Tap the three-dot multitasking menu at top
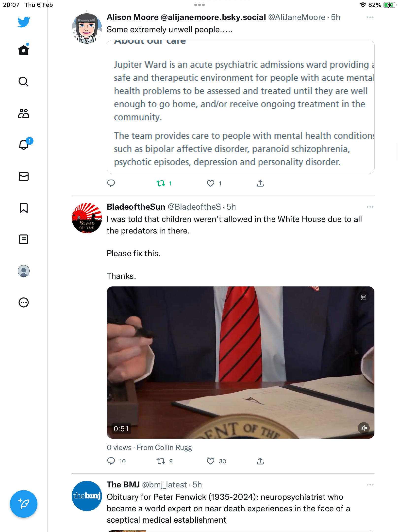The height and width of the screenshot is (532, 399). tap(199, 5)
